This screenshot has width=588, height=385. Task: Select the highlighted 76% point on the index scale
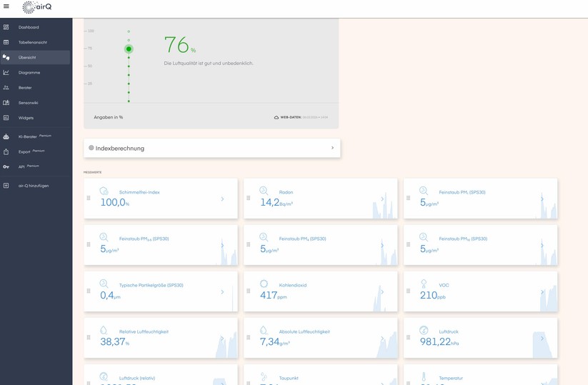point(129,49)
